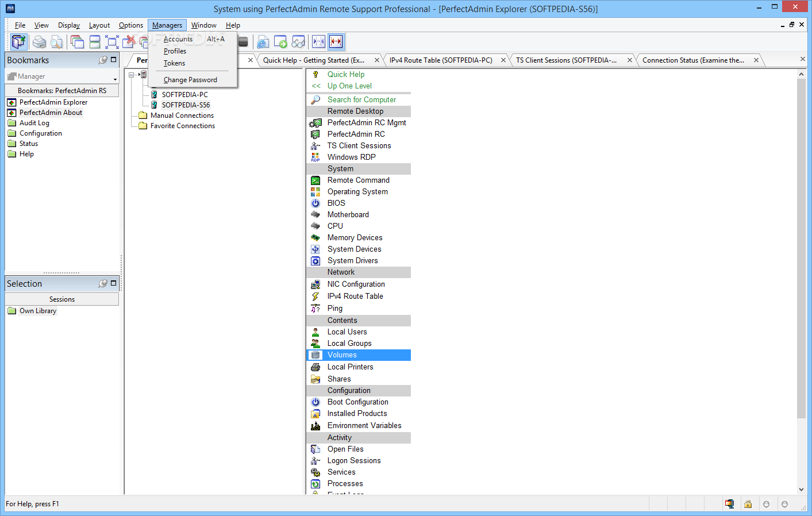Switch to IPv4 Route Table tab
Image resolution: width=812 pixels, height=516 pixels.
441,60
